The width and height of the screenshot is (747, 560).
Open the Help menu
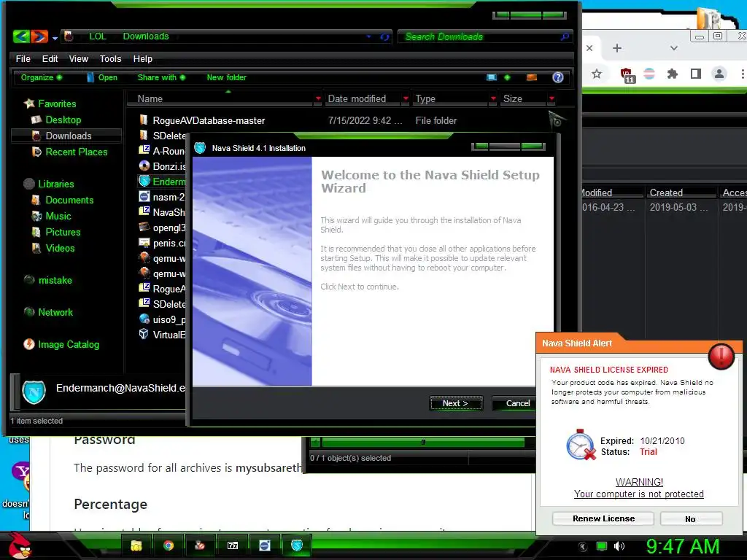[142, 58]
